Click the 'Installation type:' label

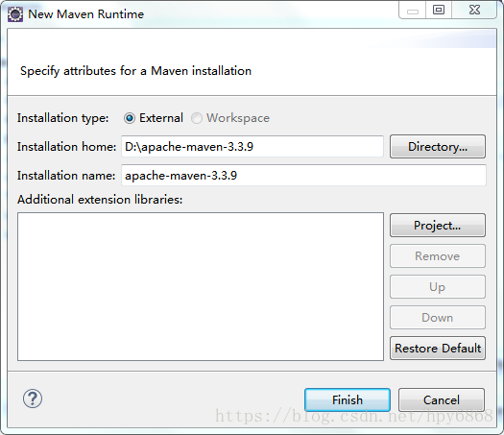pyautogui.click(x=63, y=118)
